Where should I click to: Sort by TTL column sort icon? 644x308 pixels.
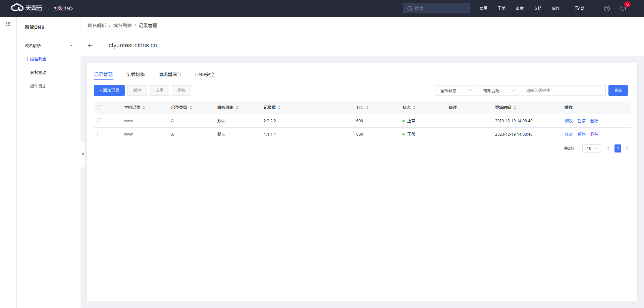(x=367, y=108)
